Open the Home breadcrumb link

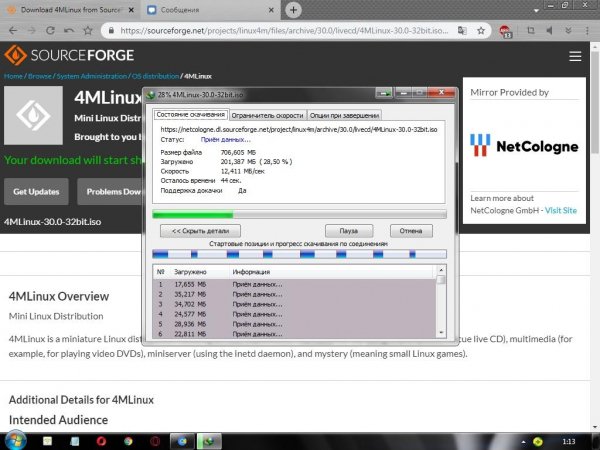13,76
